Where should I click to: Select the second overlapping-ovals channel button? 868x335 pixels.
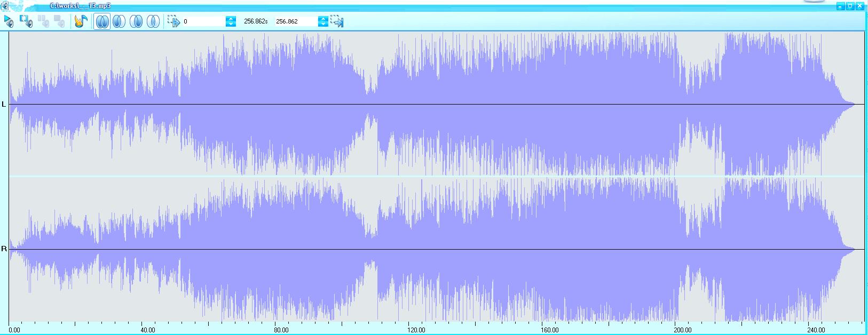[119, 21]
